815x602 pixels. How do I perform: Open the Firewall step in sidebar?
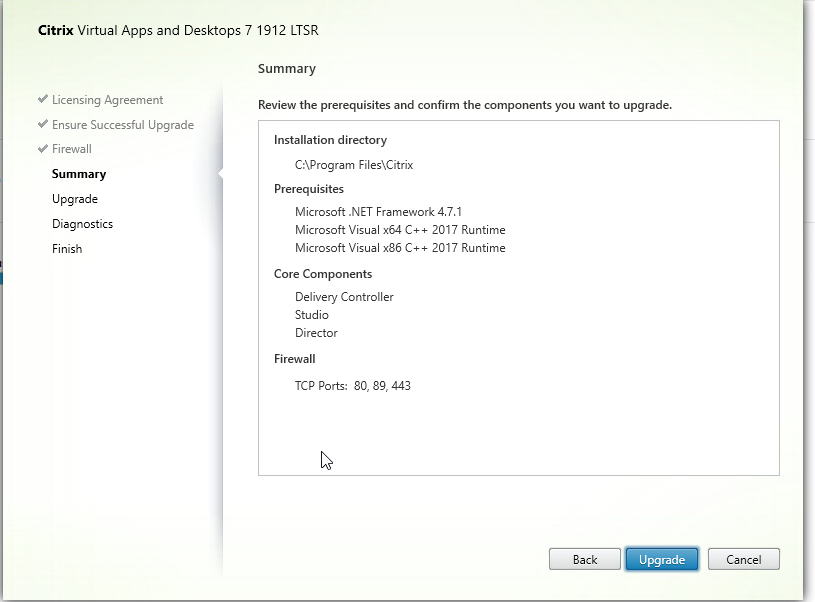(72, 149)
